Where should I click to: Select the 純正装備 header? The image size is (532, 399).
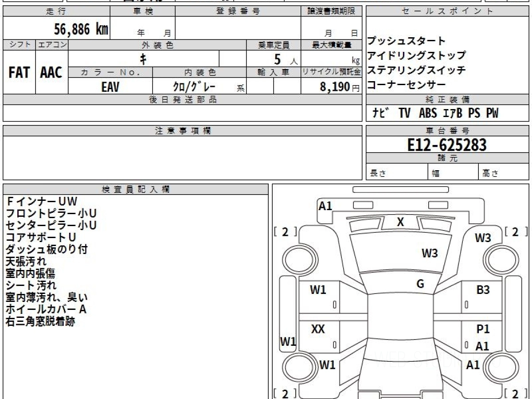click(448, 100)
